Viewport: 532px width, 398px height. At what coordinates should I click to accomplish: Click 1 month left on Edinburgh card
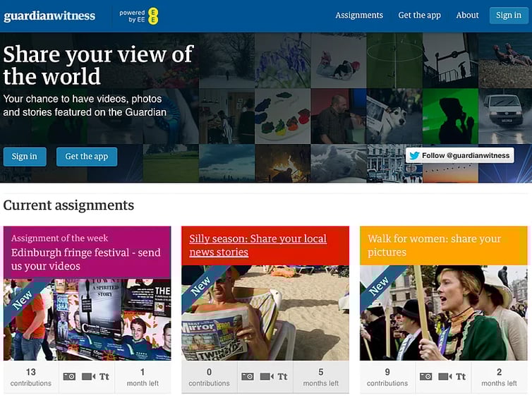click(x=143, y=378)
